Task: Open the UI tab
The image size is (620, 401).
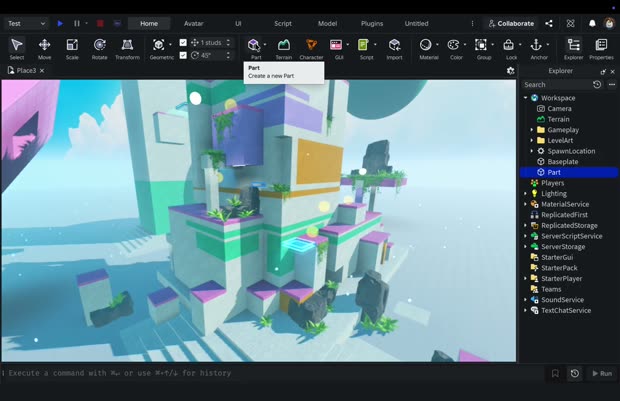Action: coord(238,23)
